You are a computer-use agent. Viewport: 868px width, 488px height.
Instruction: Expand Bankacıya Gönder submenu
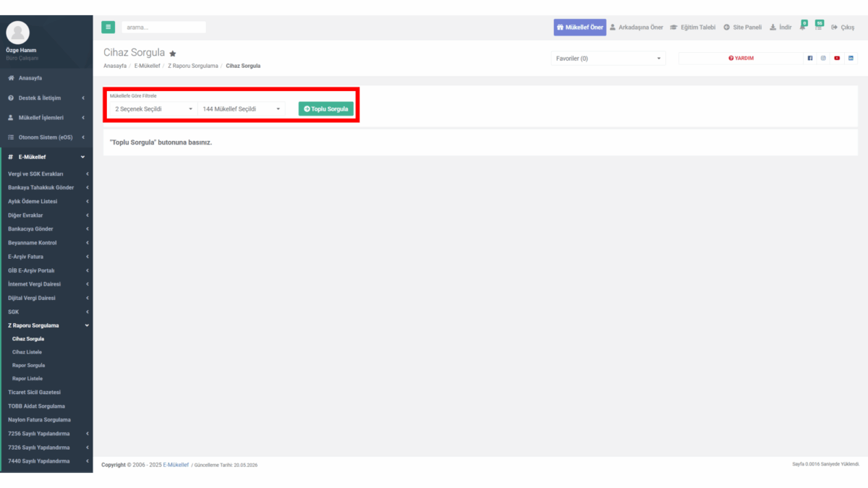click(x=46, y=228)
